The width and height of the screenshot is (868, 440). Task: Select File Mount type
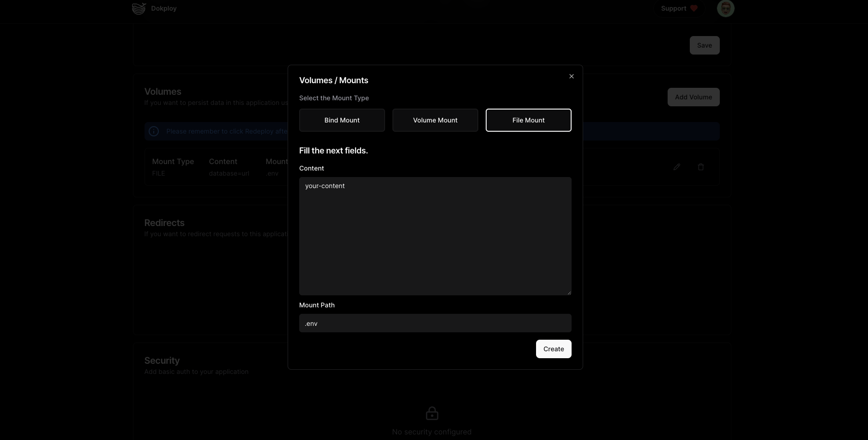point(529,120)
